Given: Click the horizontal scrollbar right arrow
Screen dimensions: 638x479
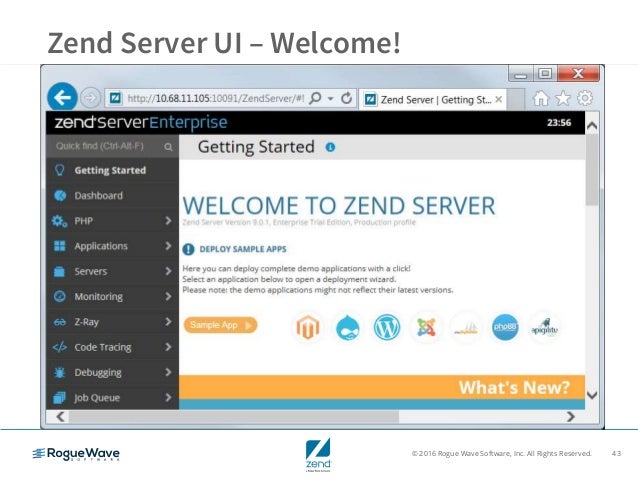Looking at the screenshot, I should (x=570, y=416).
